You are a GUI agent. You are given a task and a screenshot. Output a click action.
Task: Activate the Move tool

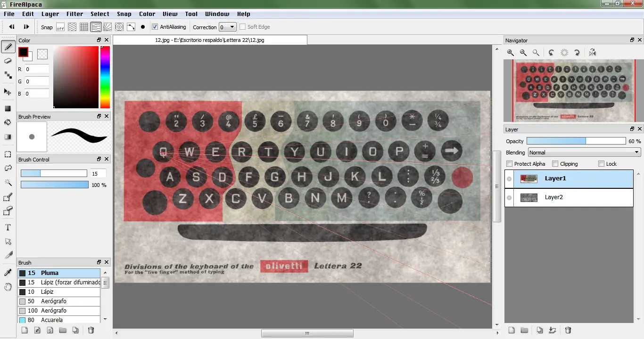point(8,92)
